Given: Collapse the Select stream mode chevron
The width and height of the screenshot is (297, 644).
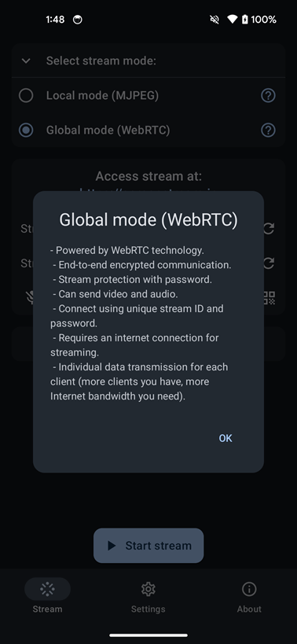Looking at the screenshot, I should [26, 61].
